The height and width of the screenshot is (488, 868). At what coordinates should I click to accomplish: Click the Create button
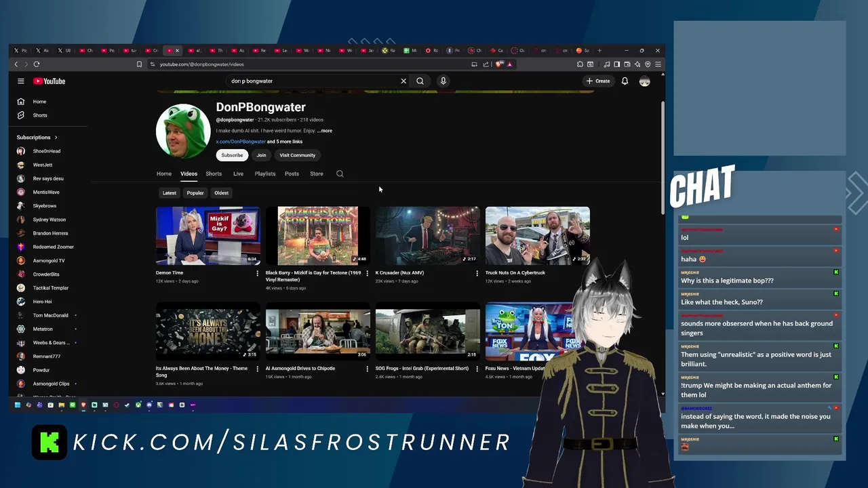coord(598,81)
